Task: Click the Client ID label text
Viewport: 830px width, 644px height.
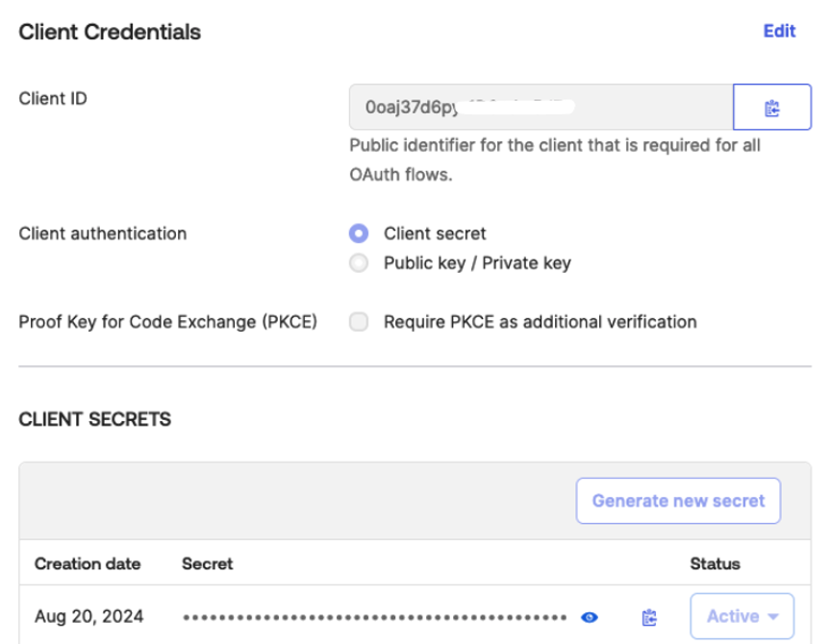Action: pyautogui.click(x=53, y=98)
